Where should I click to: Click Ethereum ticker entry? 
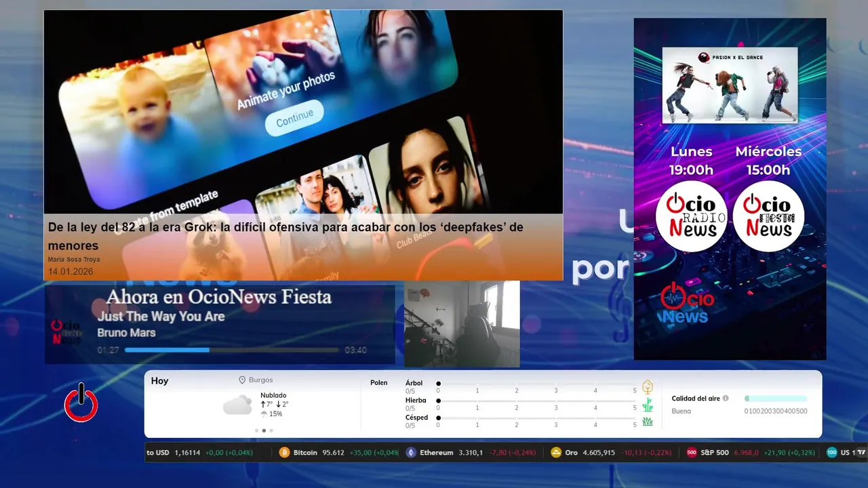point(471,453)
